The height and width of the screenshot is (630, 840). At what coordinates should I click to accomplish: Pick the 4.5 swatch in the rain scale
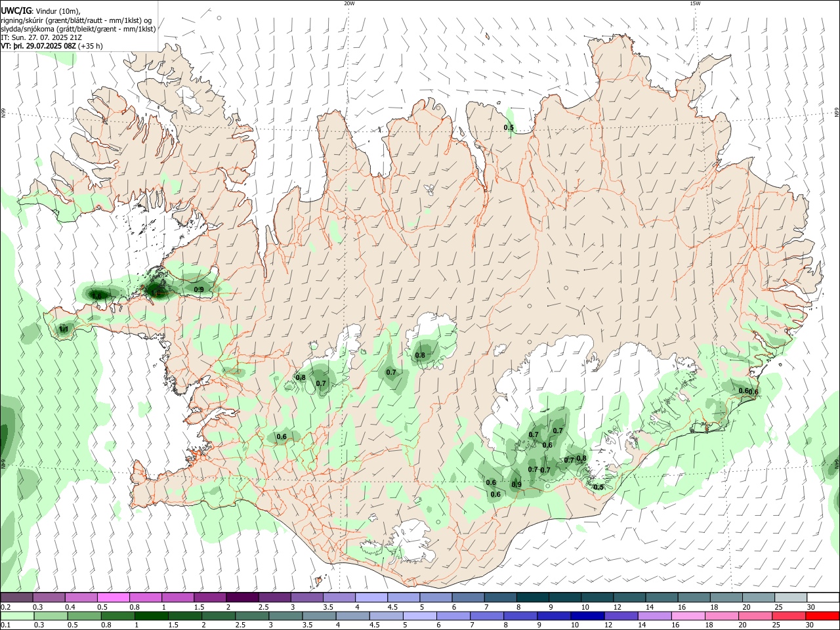[x=386, y=616]
